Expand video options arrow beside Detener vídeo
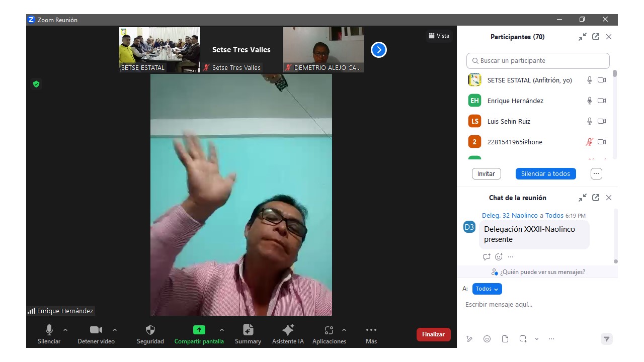This screenshot has width=644, height=362. click(x=115, y=330)
